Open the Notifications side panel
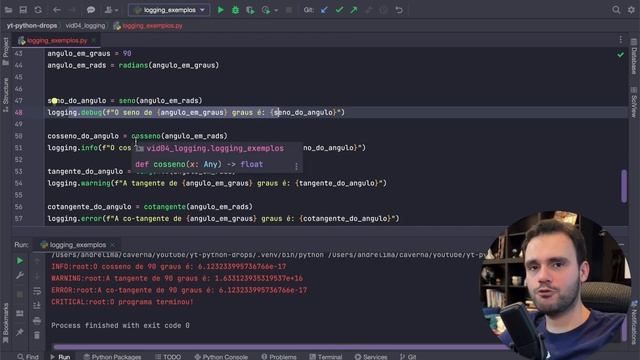Screen dimensions: 640x360 click(634, 322)
